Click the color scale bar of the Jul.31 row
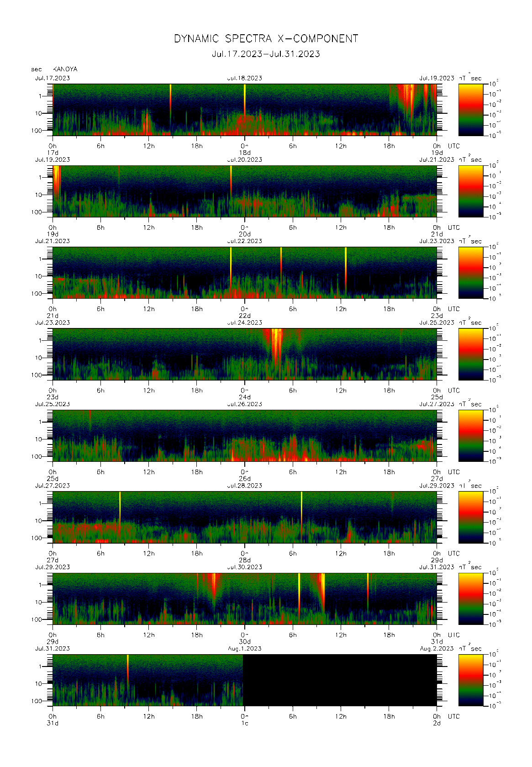 [471, 680]
